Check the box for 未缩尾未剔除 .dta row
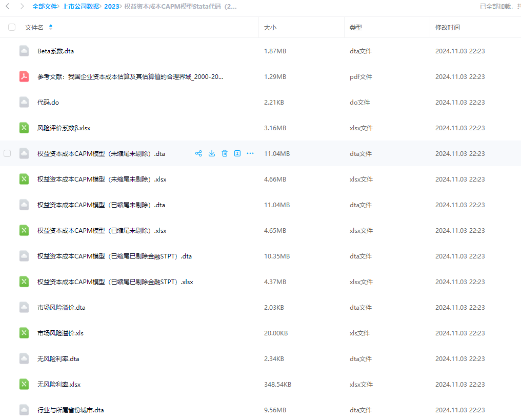The width and height of the screenshot is (521, 420). point(7,153)
